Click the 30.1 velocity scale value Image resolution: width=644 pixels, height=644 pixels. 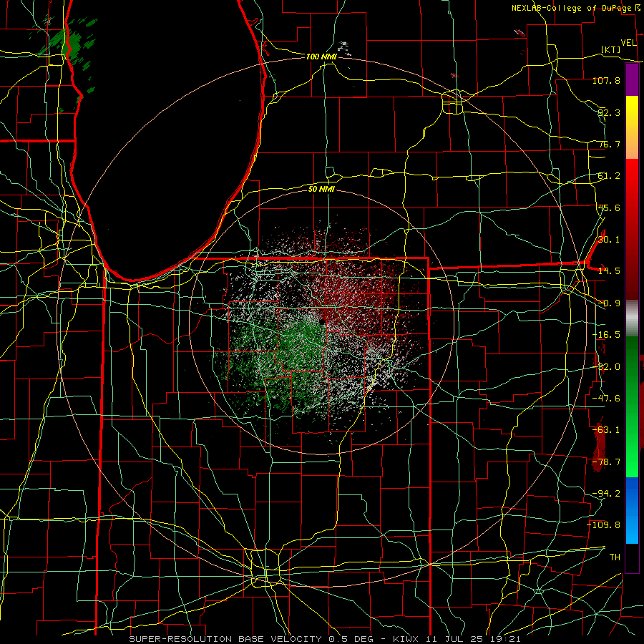tap(609, 240)
